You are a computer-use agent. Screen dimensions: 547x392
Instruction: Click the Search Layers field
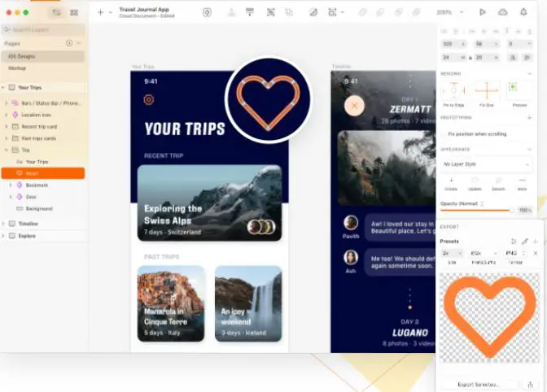(x=41, y=30)
